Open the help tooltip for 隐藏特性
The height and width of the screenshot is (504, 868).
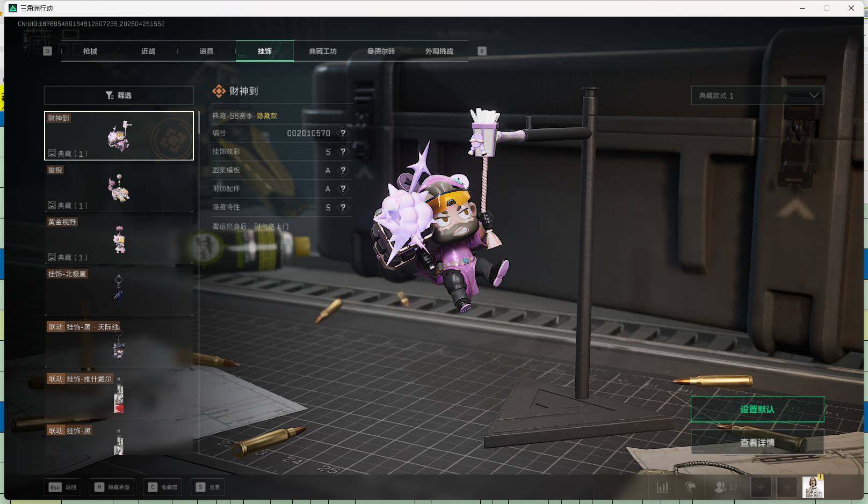tap(343, 207)
